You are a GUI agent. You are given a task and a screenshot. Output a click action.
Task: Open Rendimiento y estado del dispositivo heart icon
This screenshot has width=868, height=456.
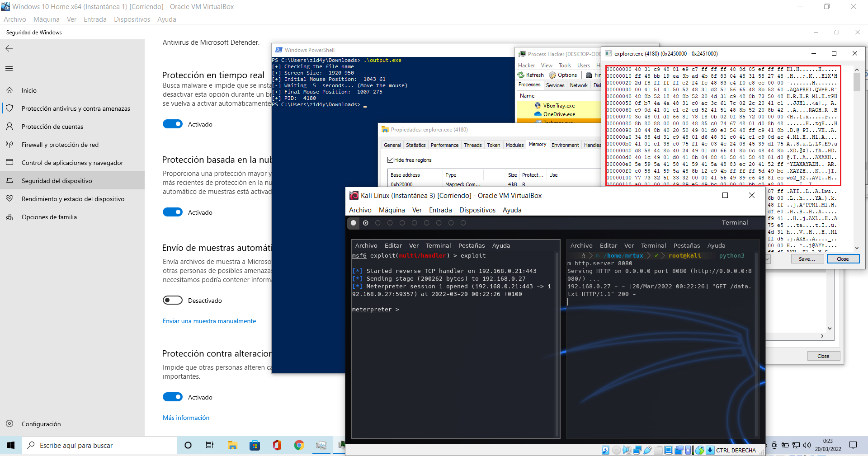click(x=9, y=199)
